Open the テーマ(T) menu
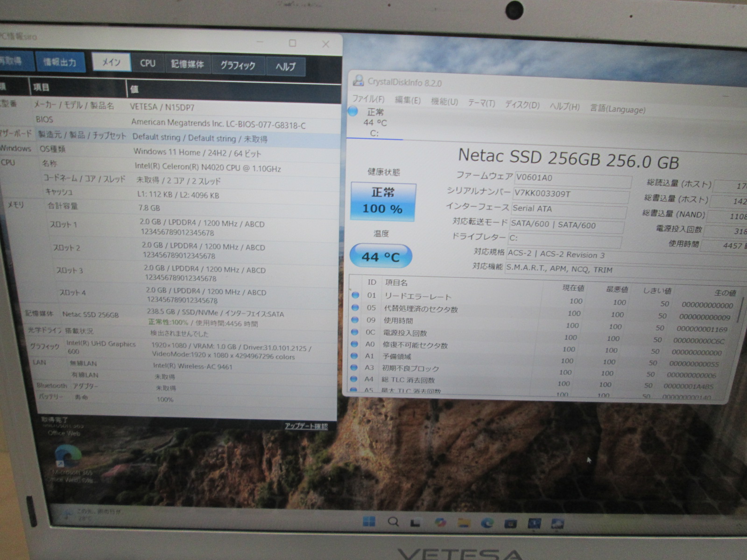This screenshot has width=747, height=560. pos(481,103)
